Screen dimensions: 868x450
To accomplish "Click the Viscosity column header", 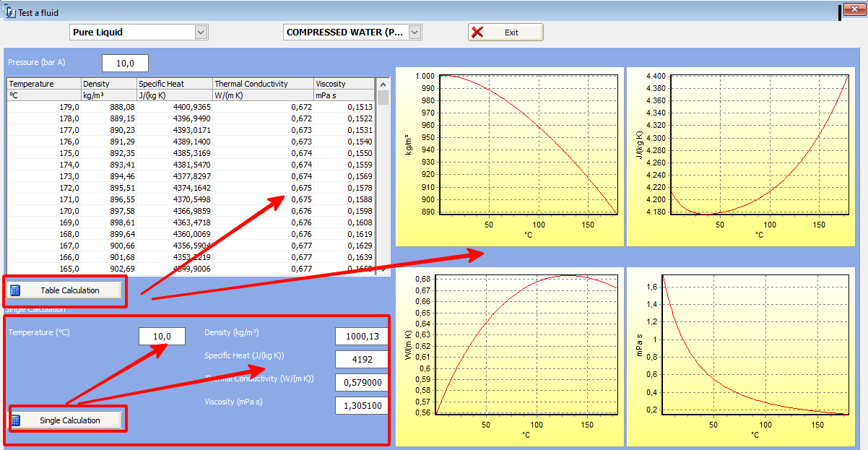I will pyautogui.click(x=344, y=84).
